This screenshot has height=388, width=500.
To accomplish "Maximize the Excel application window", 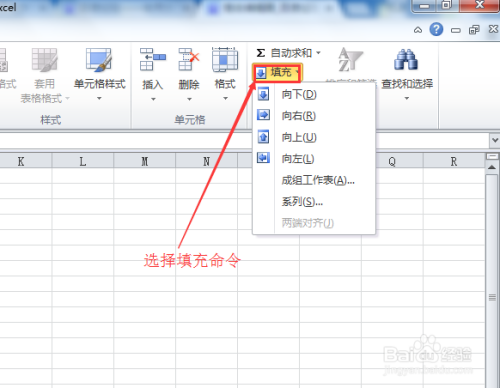I will (x=447, y=5).
